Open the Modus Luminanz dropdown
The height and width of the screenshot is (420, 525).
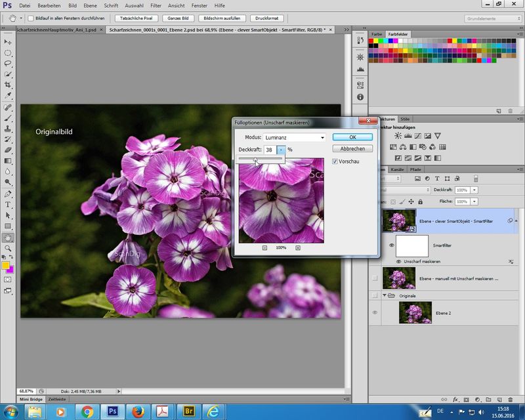[x=295, y=138]
